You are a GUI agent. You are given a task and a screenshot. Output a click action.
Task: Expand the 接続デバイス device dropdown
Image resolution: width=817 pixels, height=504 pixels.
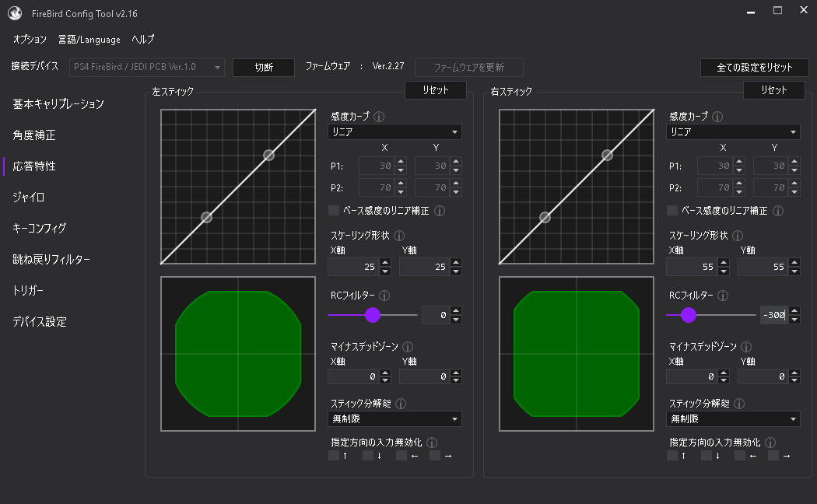(147, 68)
